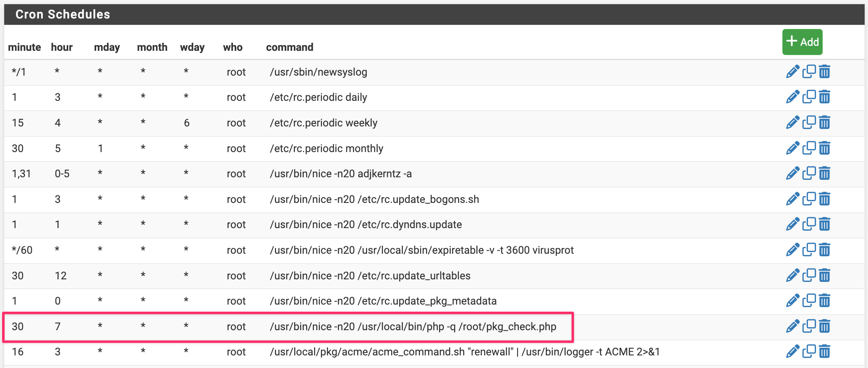Edit the update_pkg_metadata cron entry
Screen dimensions: 868x368
(x=792, y=301)
